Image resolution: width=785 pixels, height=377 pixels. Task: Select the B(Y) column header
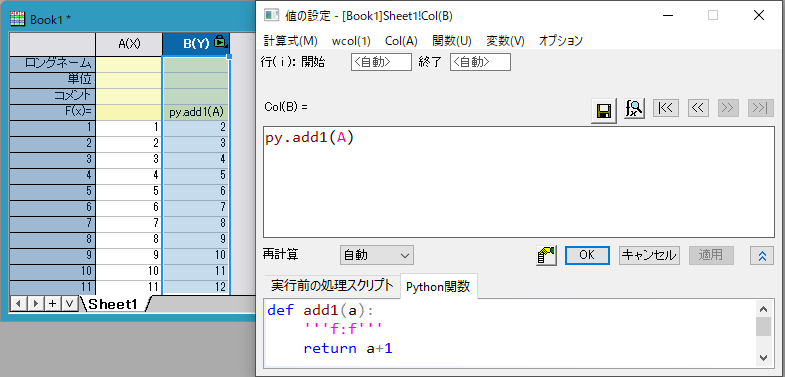click(196, 44)
